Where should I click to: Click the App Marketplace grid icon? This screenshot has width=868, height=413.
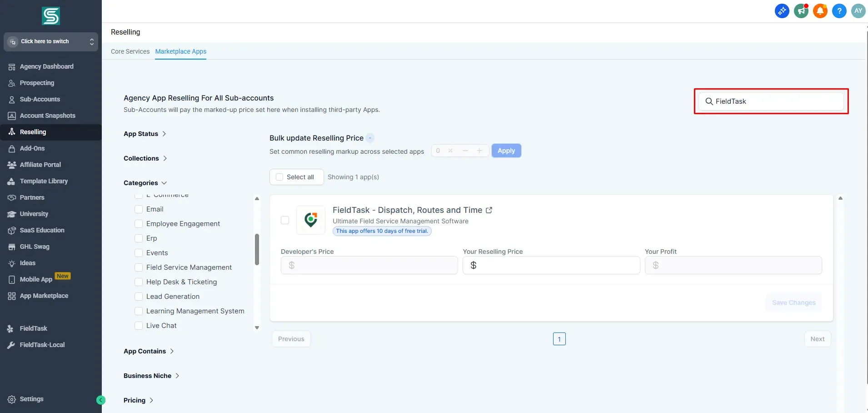(12, 296)
